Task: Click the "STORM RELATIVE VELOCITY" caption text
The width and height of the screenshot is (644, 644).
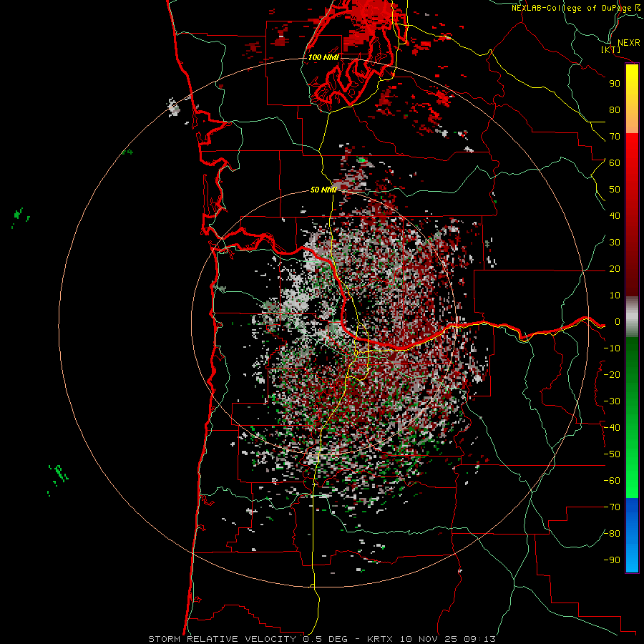Action: (222, 639)
